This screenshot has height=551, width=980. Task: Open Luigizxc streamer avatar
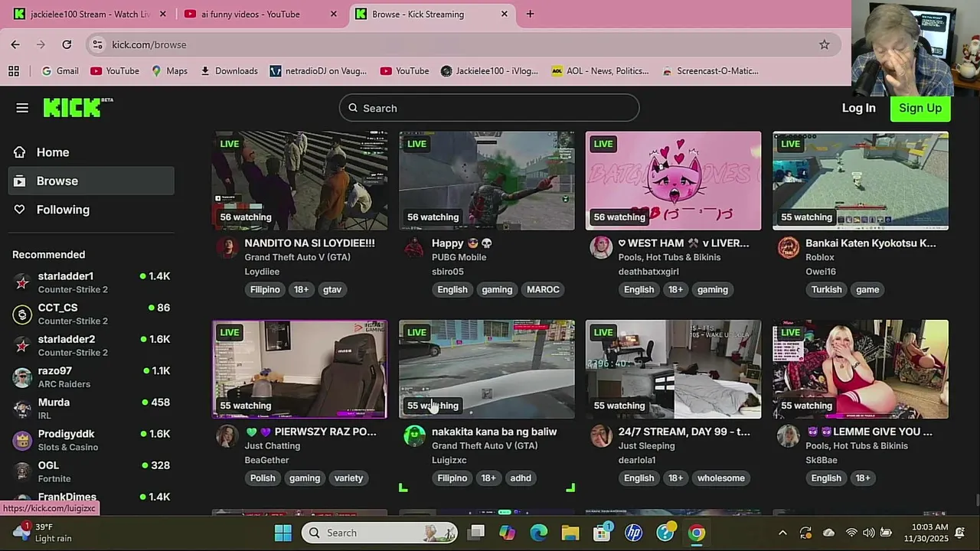pos(413,436)
